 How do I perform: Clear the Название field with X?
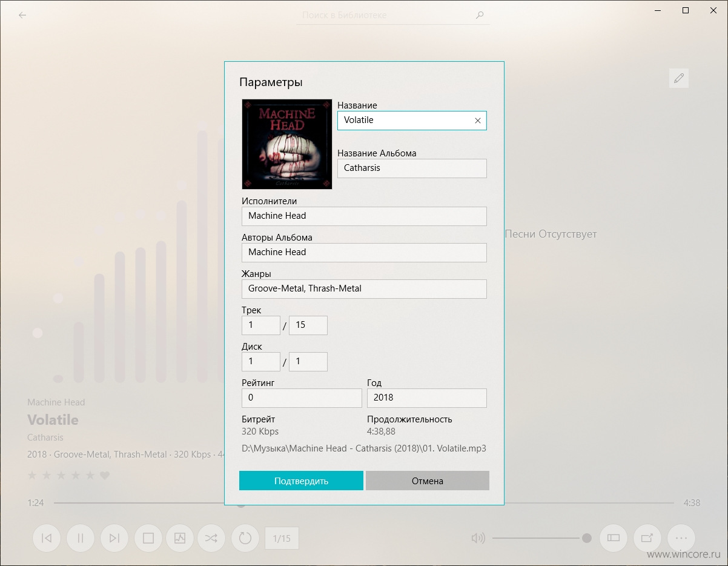pyautogui.click(x=477, y=121)
